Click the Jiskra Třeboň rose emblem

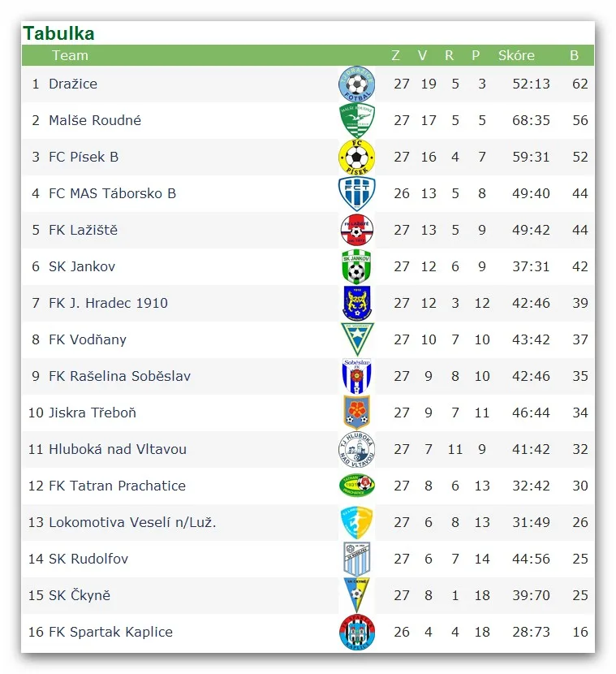(x=356, y=413)
